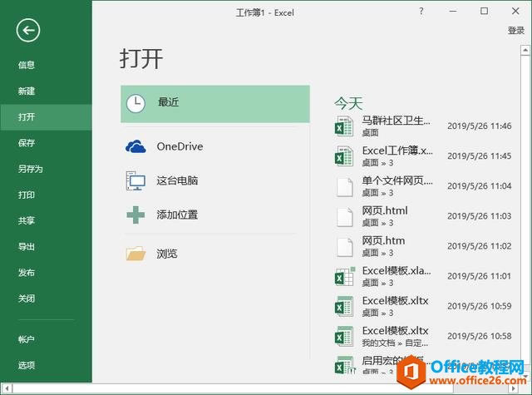The width and height of the screenshot is (532, 395).
Task: Open the 打印 Print menu item
Action: [27, 195]
